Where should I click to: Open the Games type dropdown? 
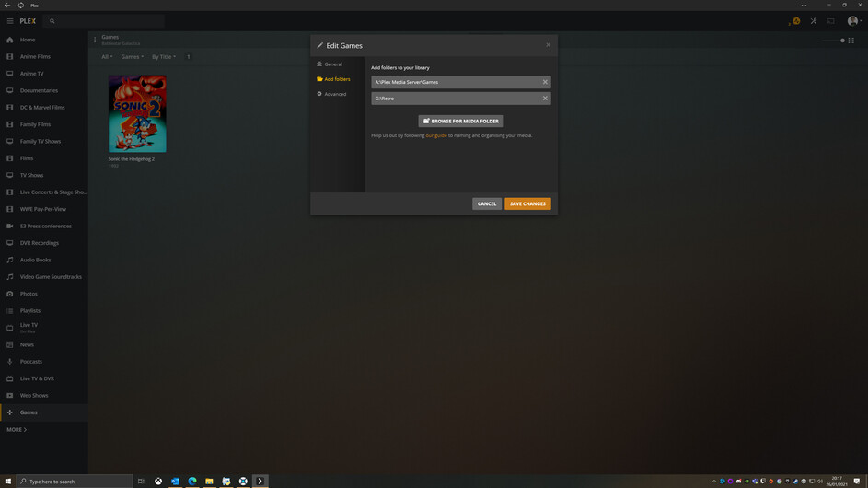[132, 57]
